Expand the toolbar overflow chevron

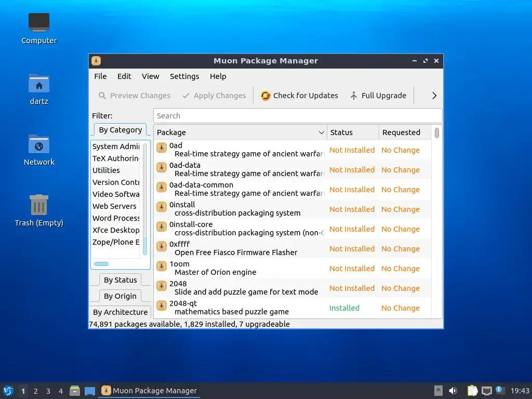click(434, 96)
